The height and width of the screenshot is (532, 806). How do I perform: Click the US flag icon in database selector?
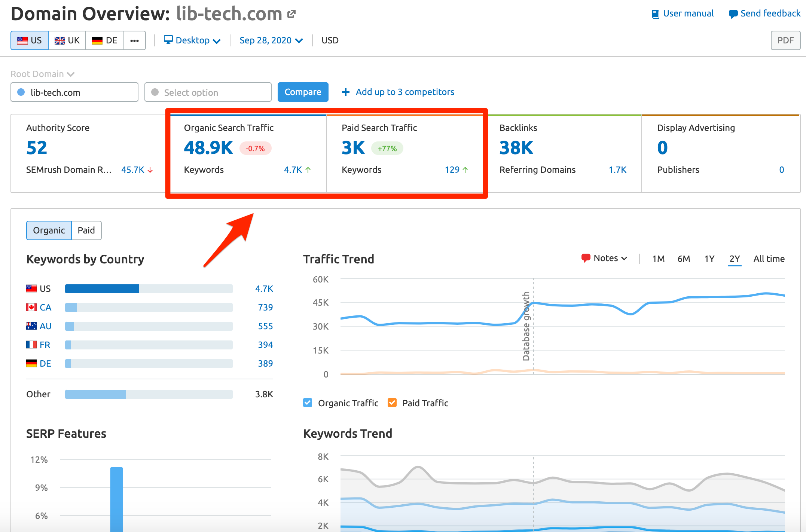tap(22, 40)
